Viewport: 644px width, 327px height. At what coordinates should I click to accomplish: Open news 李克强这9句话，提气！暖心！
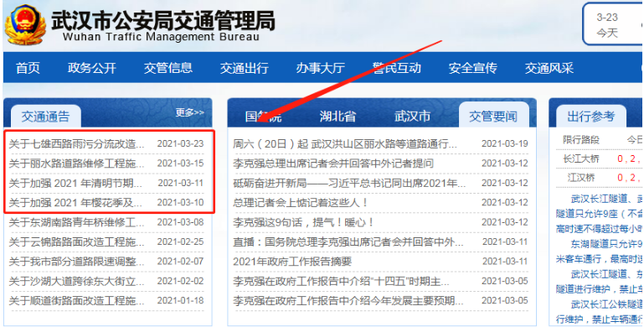[x=303, y=222]
